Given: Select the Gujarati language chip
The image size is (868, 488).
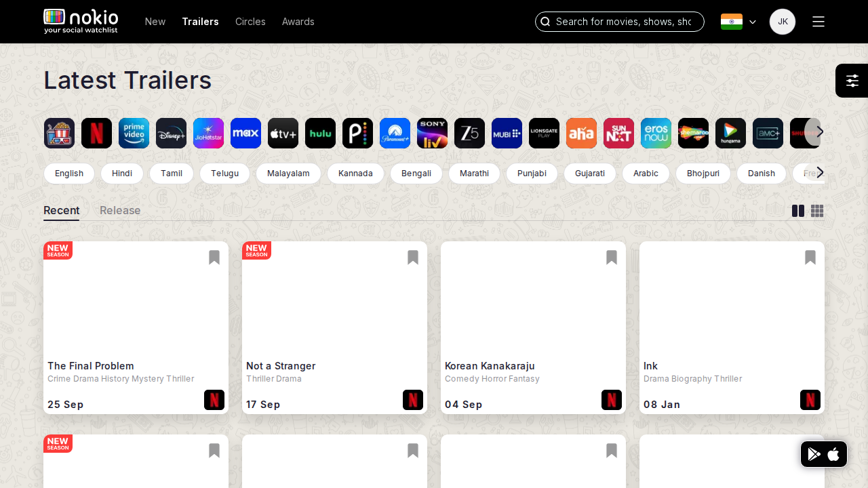Looking at the screenshot, I should [590, 174].
